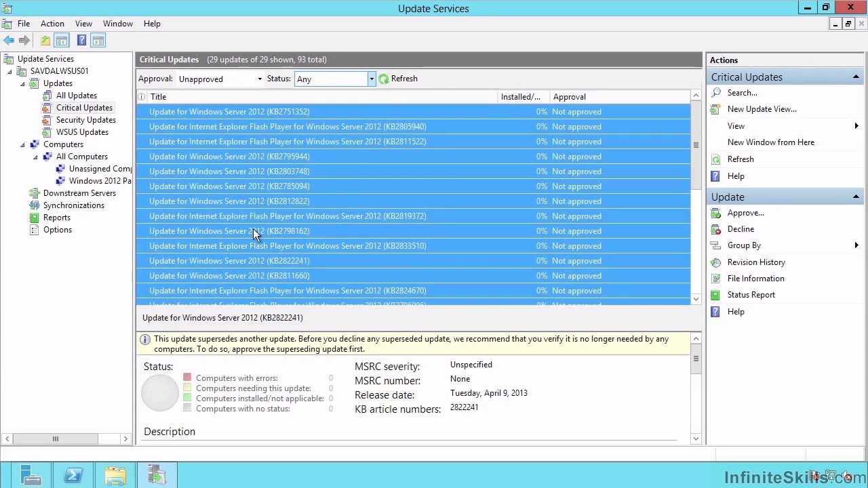Toggle the Show/Hide Console Tree toolbar icon
The image size is (868, 488).
pos(62,41)
